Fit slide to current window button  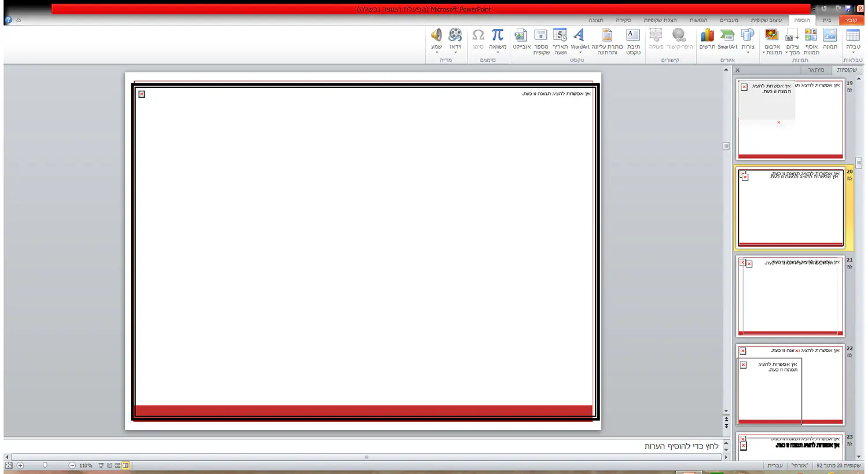pos(9,465)
